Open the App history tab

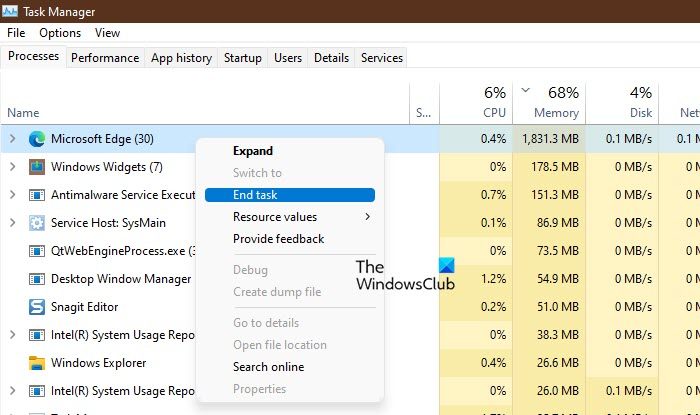[x=181, y=58]
